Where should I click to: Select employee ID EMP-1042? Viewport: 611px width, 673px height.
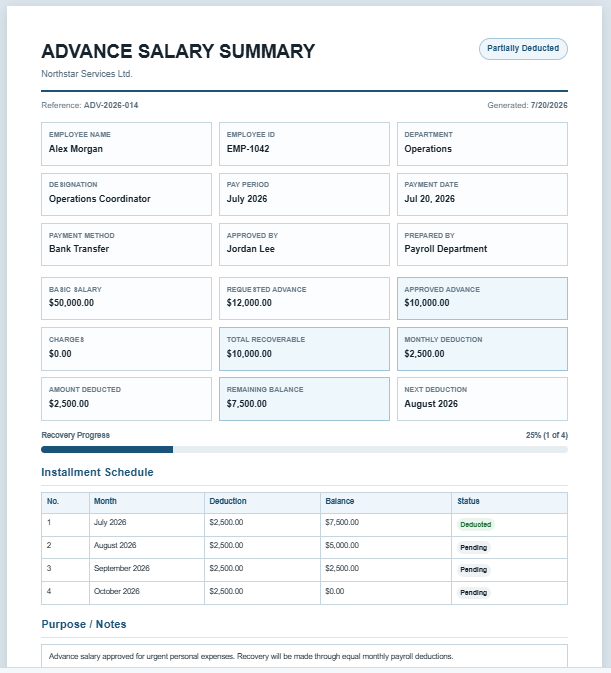point(248,149)
